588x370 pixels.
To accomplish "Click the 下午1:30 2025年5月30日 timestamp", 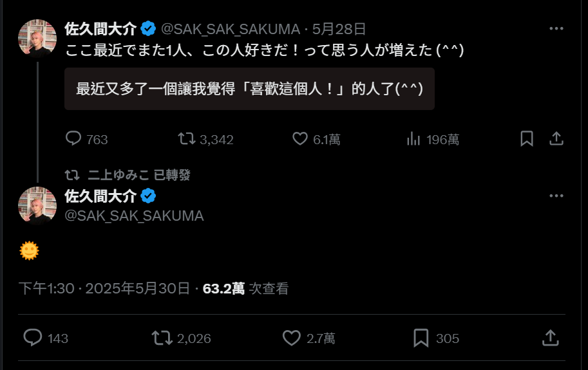I will 104,289.
